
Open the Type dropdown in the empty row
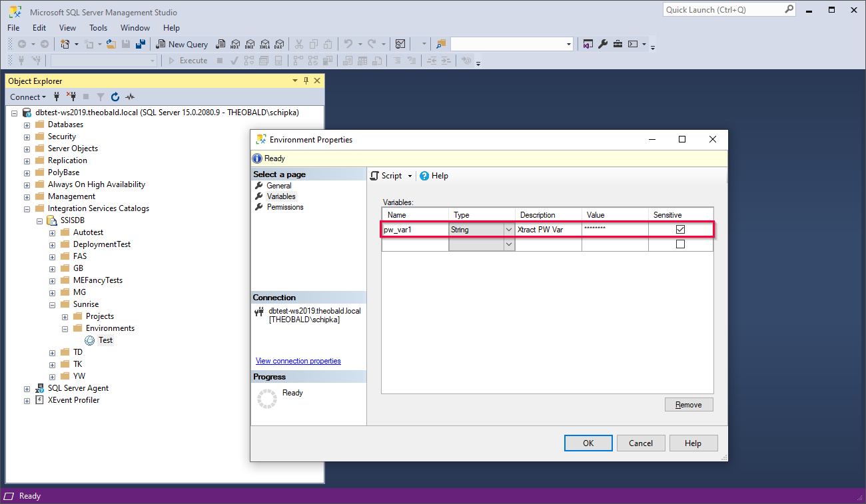[x=509, y=245]
